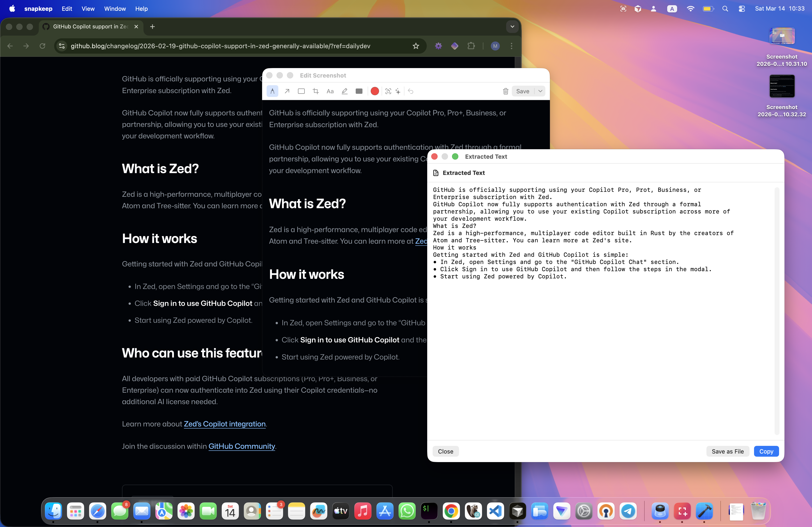The height and width of the screenshot is (527, 812).
Task: Open the GitHub Community link
Action: tap(242, 446)
